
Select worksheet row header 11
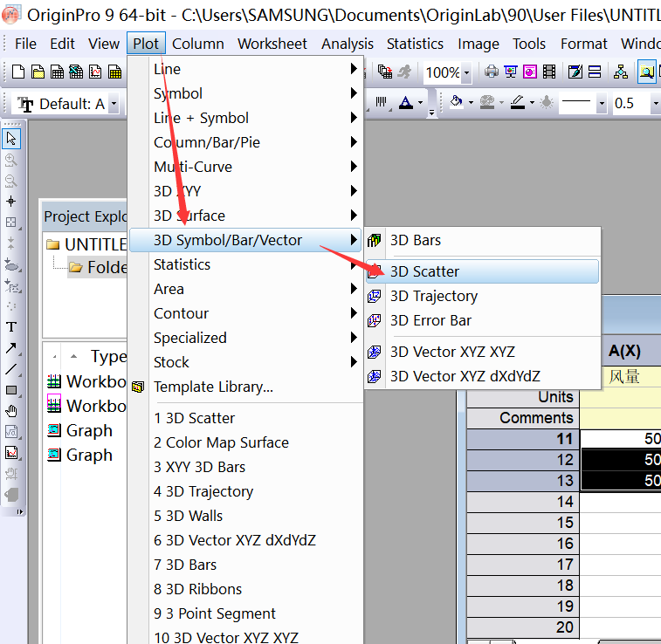523,439
